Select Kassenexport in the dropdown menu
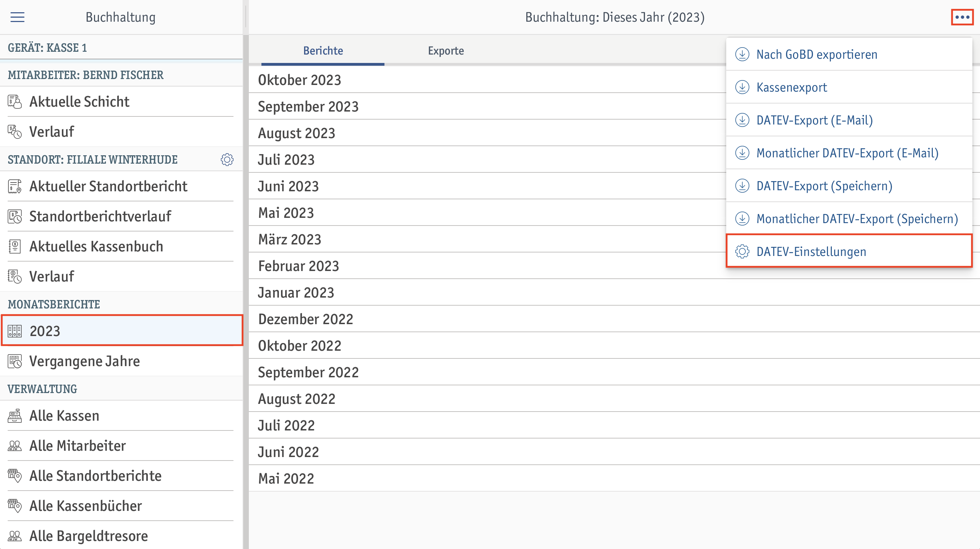Screen dimensions: 980x549 [x=849, y=87]
